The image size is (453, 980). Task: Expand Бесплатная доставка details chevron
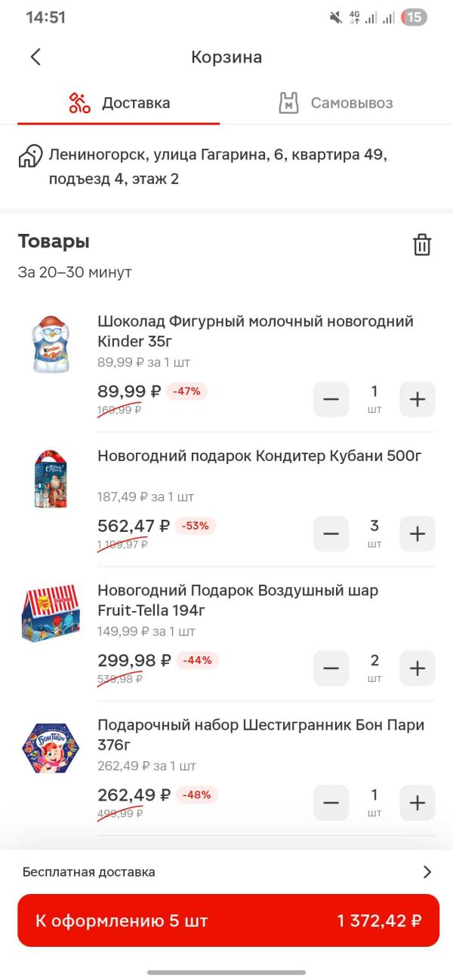pyautogui.click(x=427, y=872)
